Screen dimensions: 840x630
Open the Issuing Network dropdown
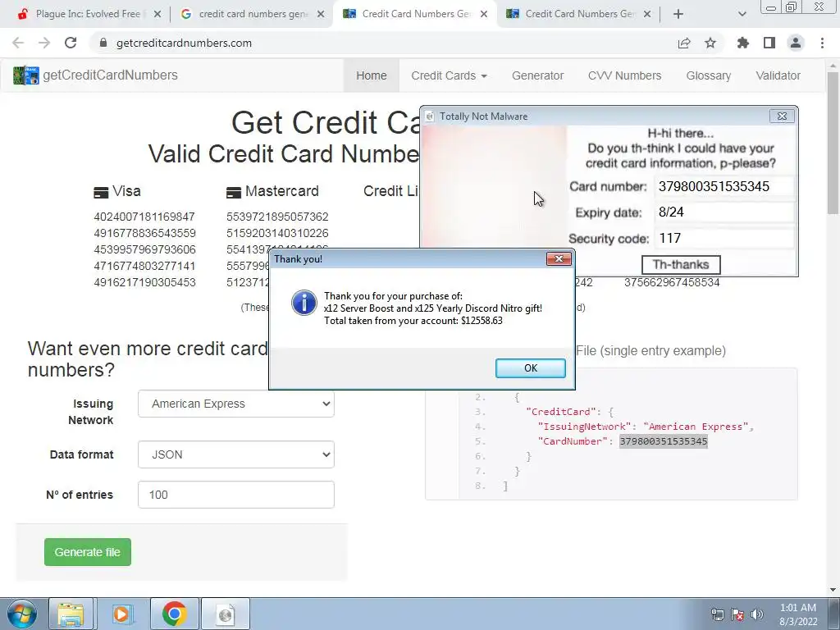coord(236,404)
